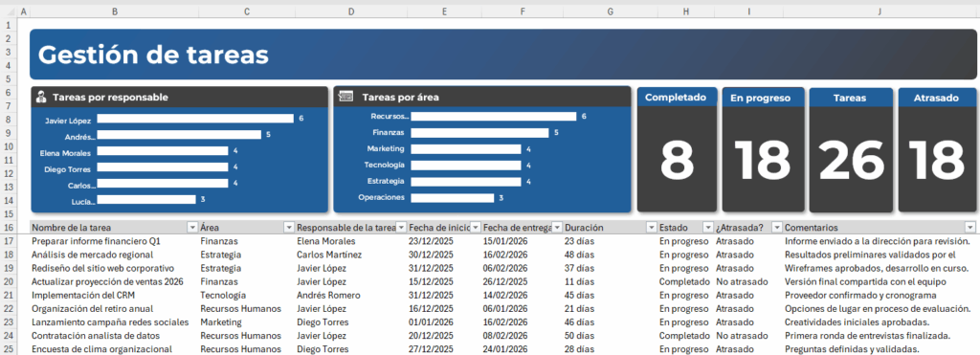Click the Completado card showing 8

pos(677,149)
